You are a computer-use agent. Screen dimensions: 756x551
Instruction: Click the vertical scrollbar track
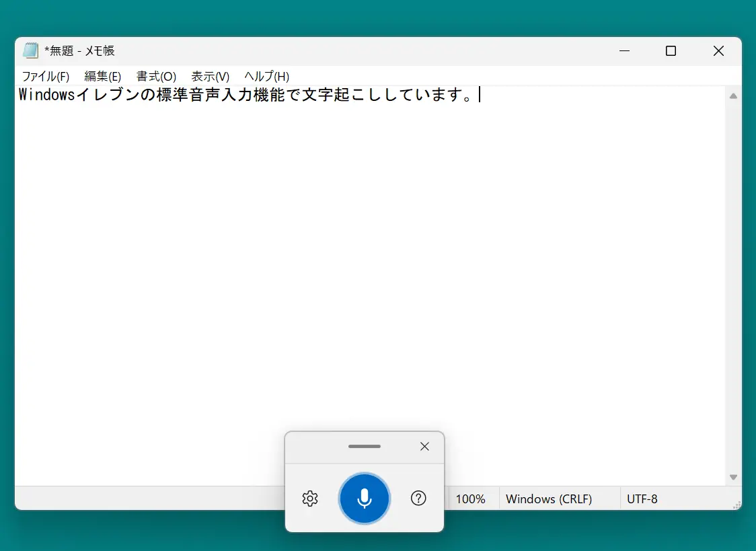coord(733,283)
